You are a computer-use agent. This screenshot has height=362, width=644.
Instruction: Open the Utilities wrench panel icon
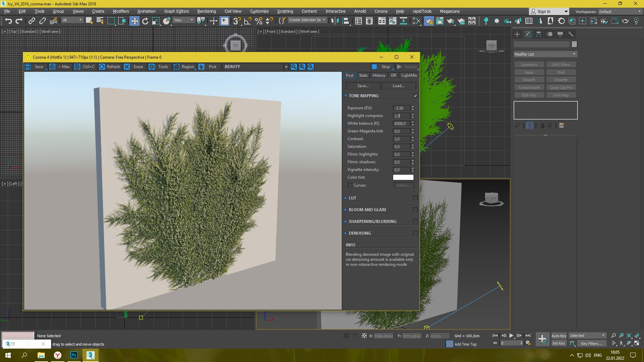(571, 34)
